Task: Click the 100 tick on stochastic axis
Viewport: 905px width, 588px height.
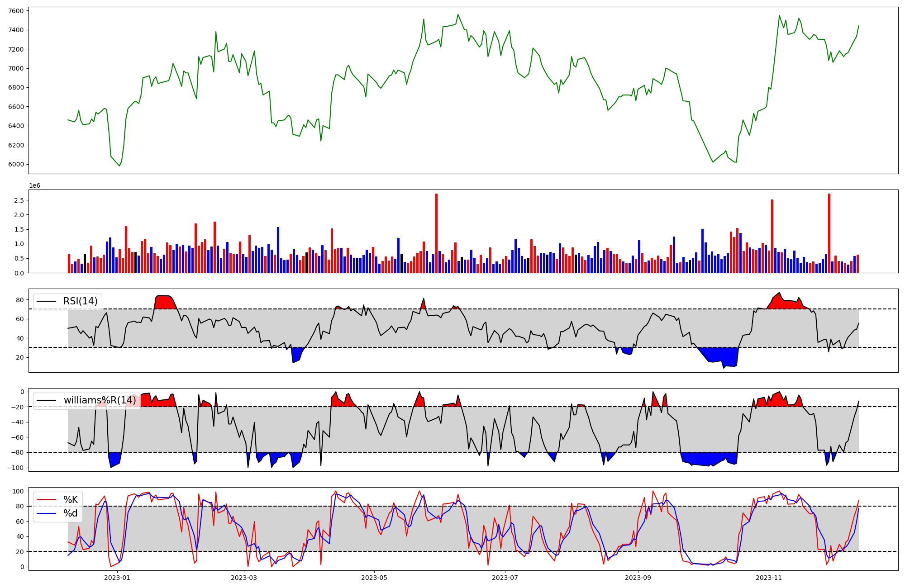Action: point(18,491)
